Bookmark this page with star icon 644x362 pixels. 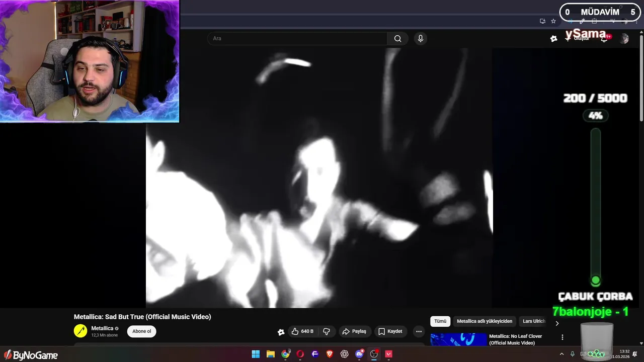tap(553, 21)
